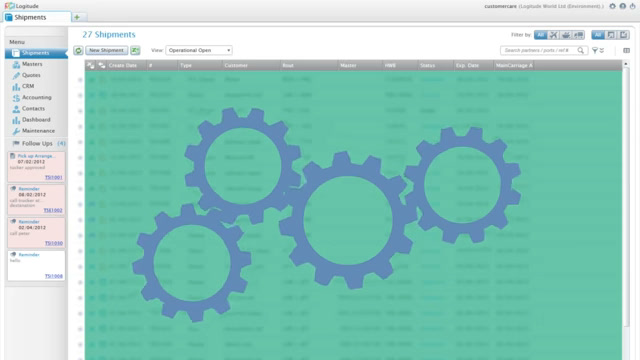Sort by Type column header
The width and height of the screenshot is (640, 360).
200,65
